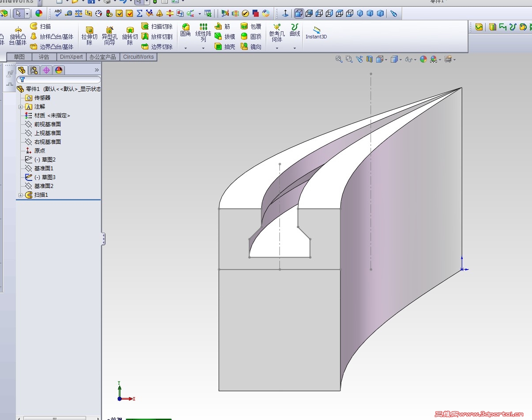
Task: Click the zoom to fit magnifier icon
Action: (x=339, y=59)
